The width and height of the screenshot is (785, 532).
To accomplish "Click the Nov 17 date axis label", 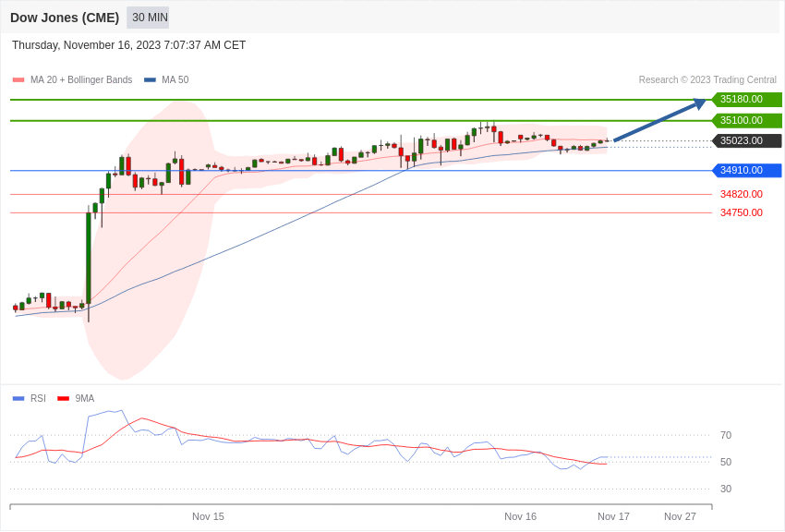I will [x=613, y=516].
